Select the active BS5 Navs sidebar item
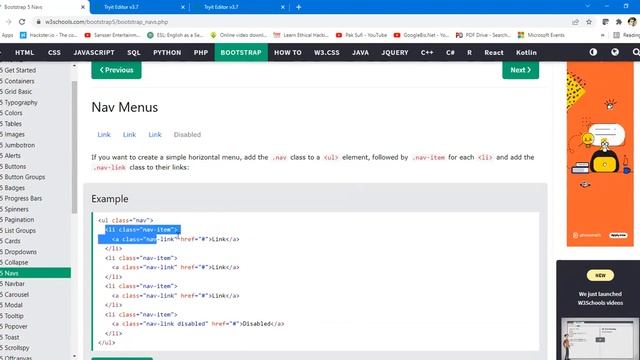The image size is (640, 360). [35, 273]
